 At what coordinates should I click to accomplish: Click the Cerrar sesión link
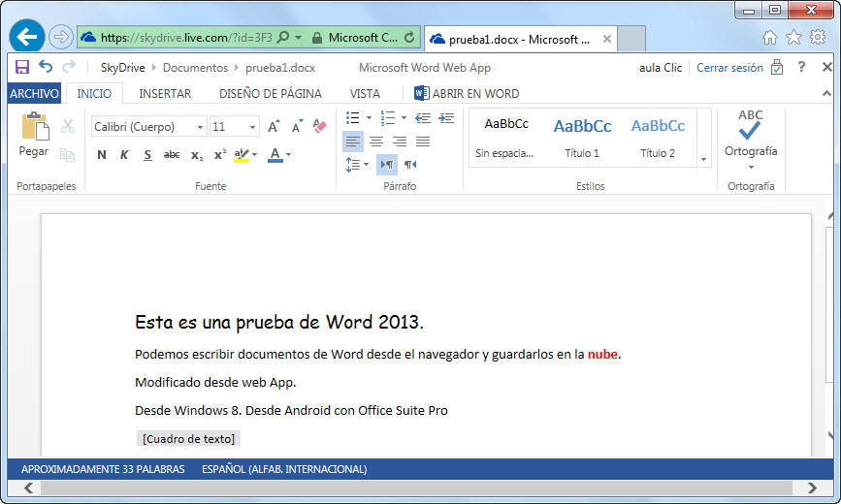click(729, 68)
